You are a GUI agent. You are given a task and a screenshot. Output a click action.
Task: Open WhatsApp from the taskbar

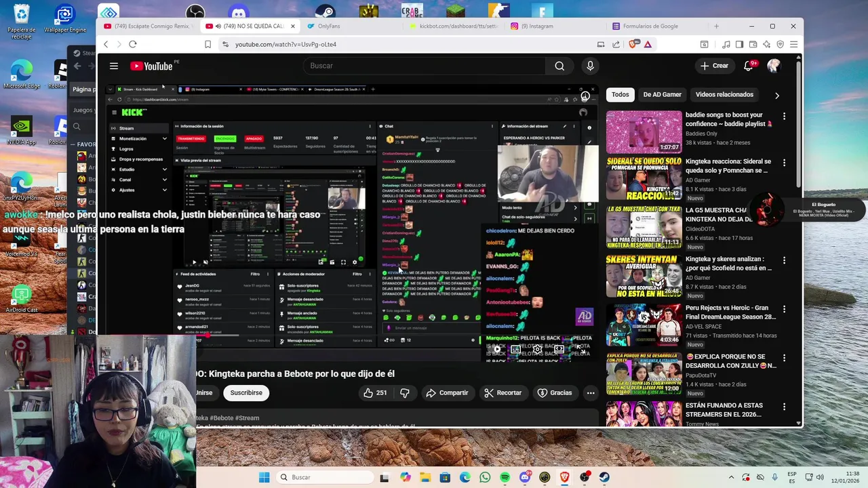[485, 477]
